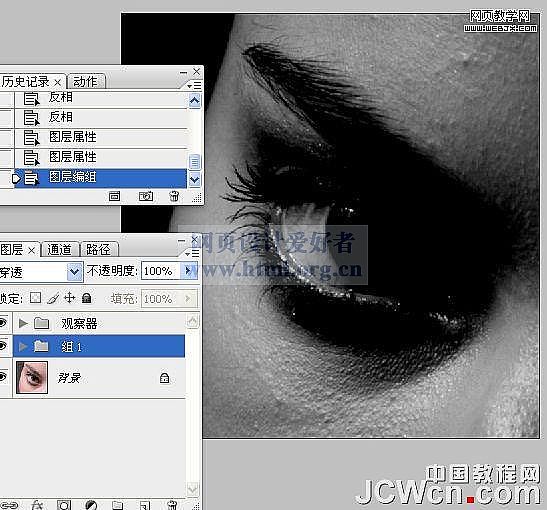The height and width of the screenshot is (510, 547).
Task: Click Layers panel scroll down arrow
Action: (x=193, y=488)
